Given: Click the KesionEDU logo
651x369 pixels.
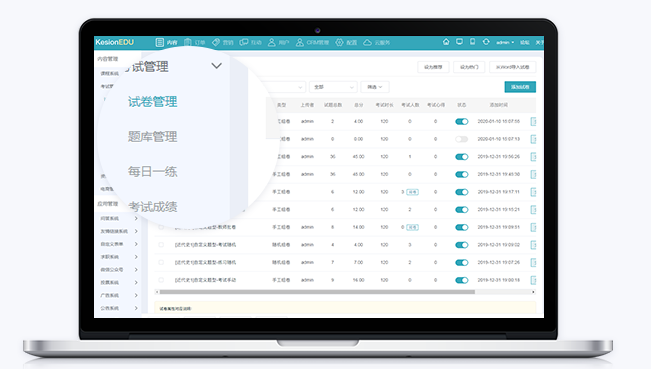Looking at the screenshot, I should 115,42.
